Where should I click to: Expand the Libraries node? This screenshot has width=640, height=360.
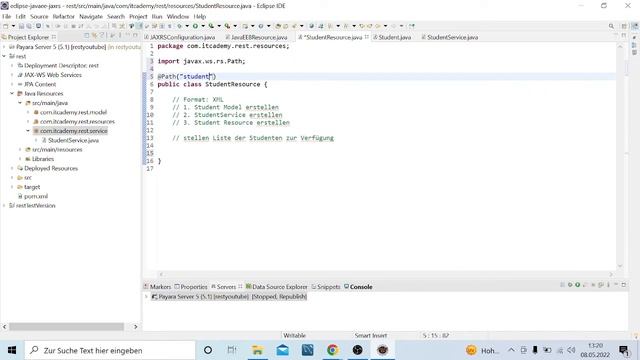coord(20,159)
